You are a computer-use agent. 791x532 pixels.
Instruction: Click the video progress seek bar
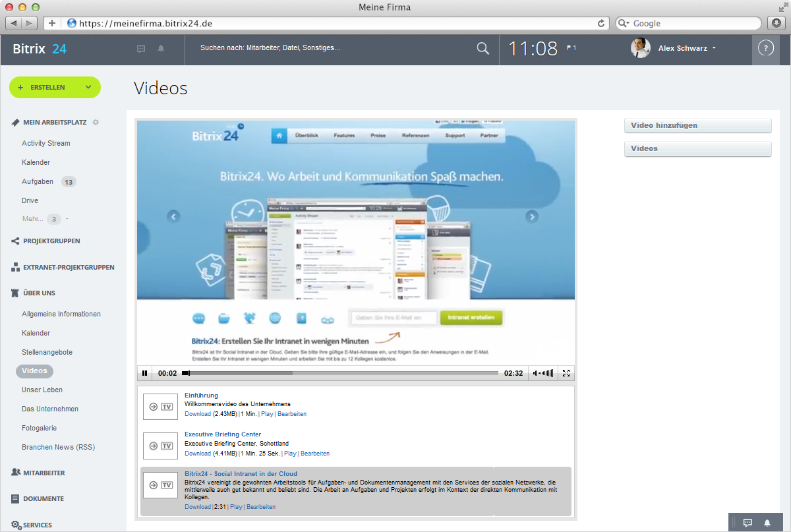tap(340, 373)
